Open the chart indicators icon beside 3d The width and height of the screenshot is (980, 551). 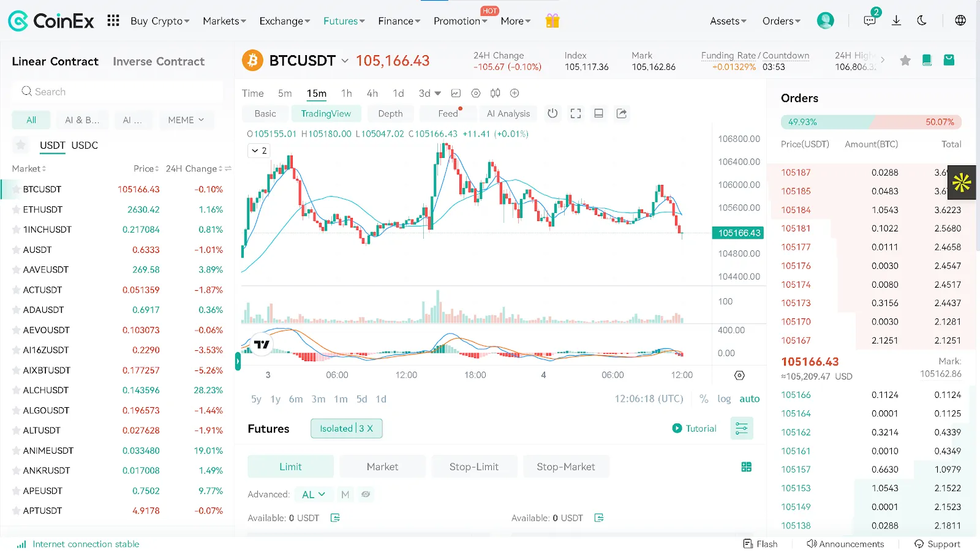click(456, 93)
